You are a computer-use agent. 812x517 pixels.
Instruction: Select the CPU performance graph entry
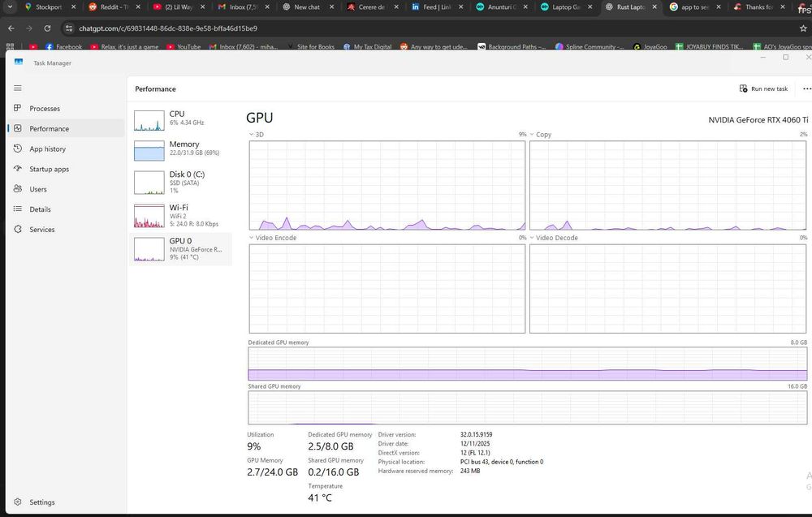(180, 119)
